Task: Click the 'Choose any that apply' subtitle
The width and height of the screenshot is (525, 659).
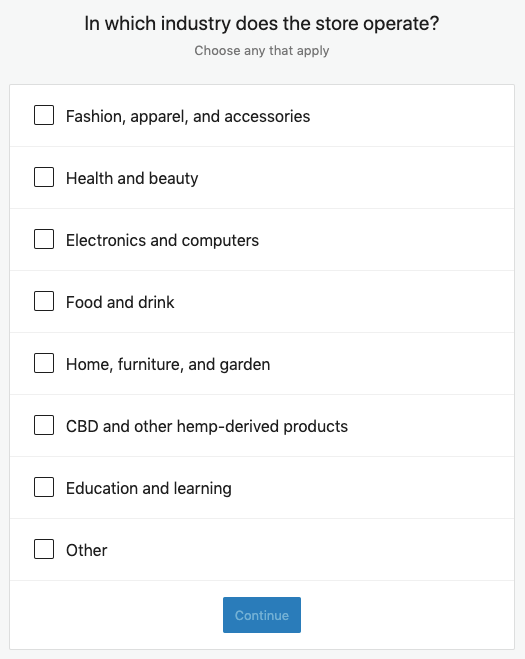Action: [261, 50]
